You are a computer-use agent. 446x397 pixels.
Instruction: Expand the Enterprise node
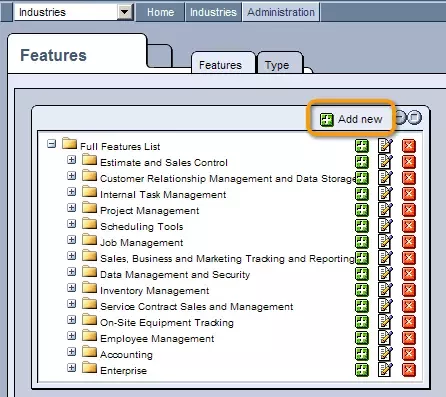(71, 368)
